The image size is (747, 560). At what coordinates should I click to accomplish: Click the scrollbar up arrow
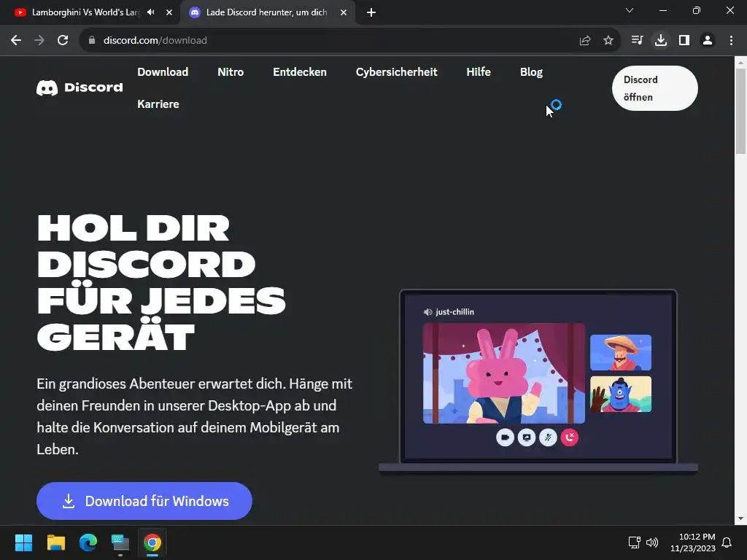[x=741, y=62]
